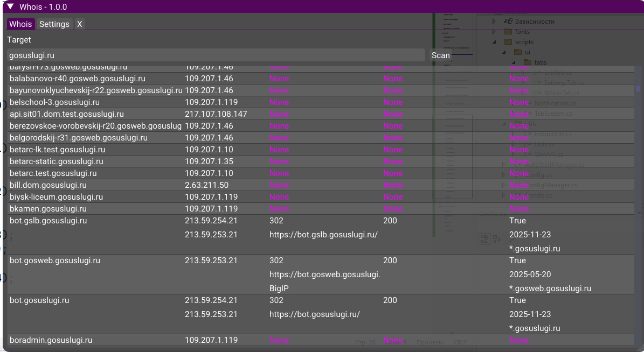Click the 200 status of bot.gslb.gosuslugi.ru

(390, 221)
